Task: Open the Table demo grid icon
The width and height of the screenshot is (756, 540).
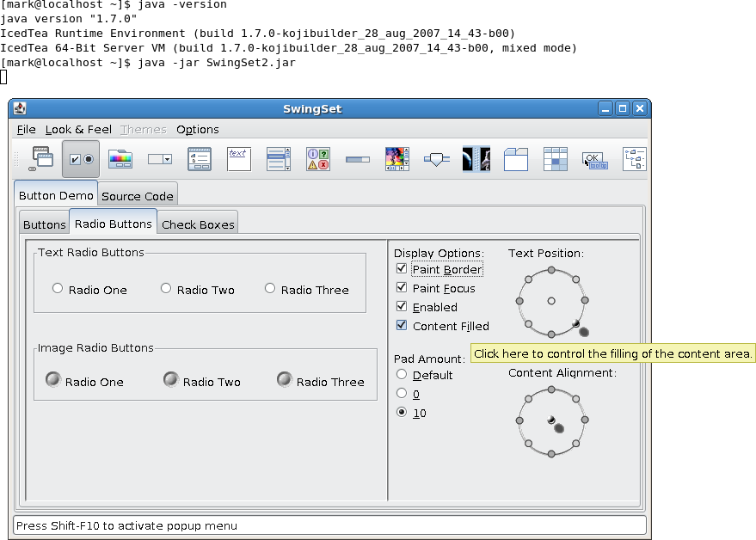Action: [556, 159]
